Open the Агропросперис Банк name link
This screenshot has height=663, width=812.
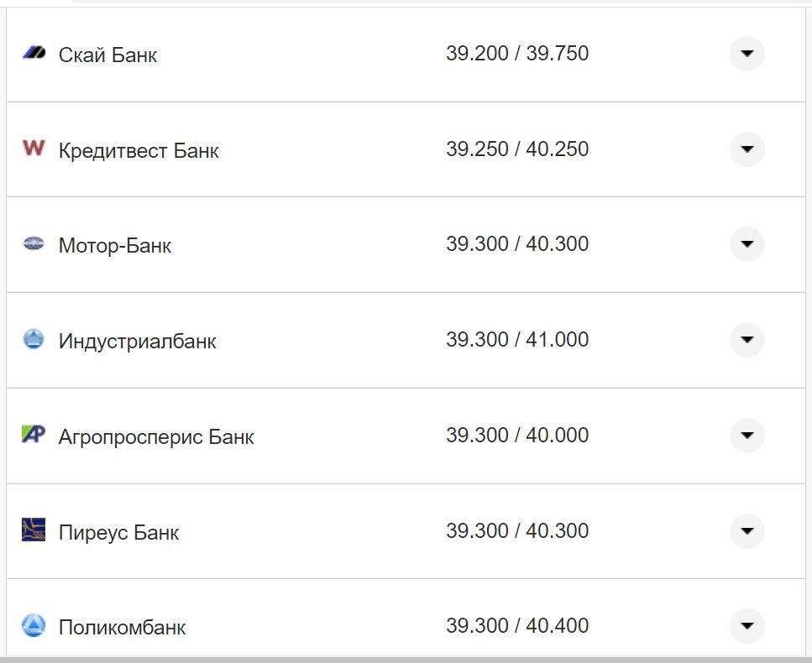pyautogui.click(x=156, y=437)
